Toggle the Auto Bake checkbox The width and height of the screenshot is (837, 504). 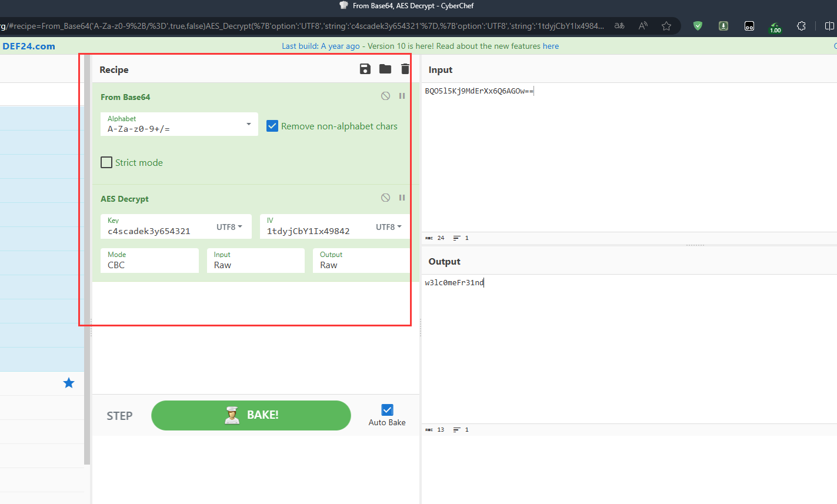point(387,410)
